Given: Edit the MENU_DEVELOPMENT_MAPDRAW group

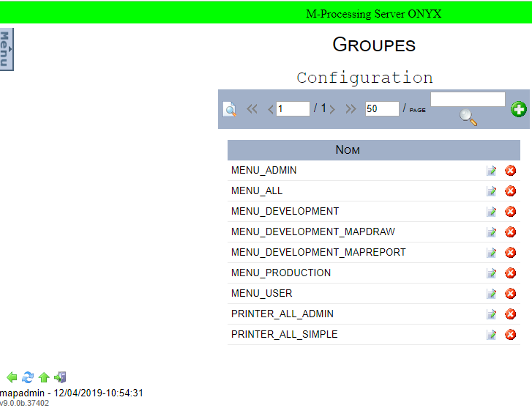Looking at the screenshot, I should pos(492,232).
